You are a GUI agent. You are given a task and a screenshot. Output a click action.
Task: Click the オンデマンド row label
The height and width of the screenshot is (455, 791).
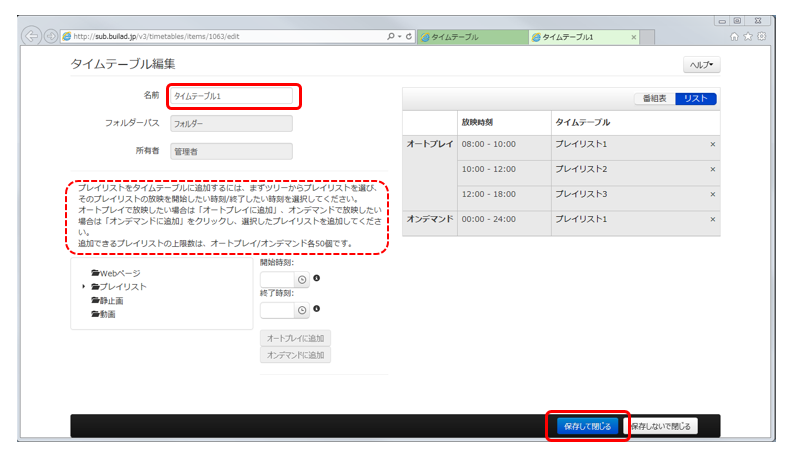tap(430, 219)
